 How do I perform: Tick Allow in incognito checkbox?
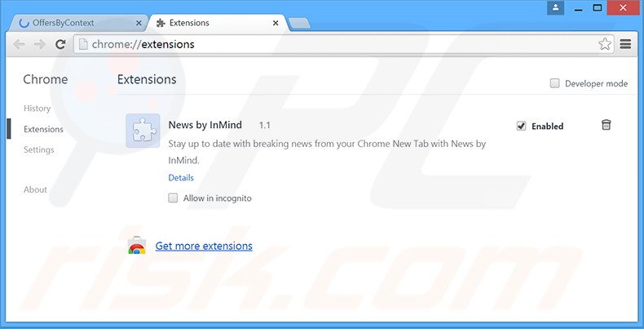click(x=174, y=198)
